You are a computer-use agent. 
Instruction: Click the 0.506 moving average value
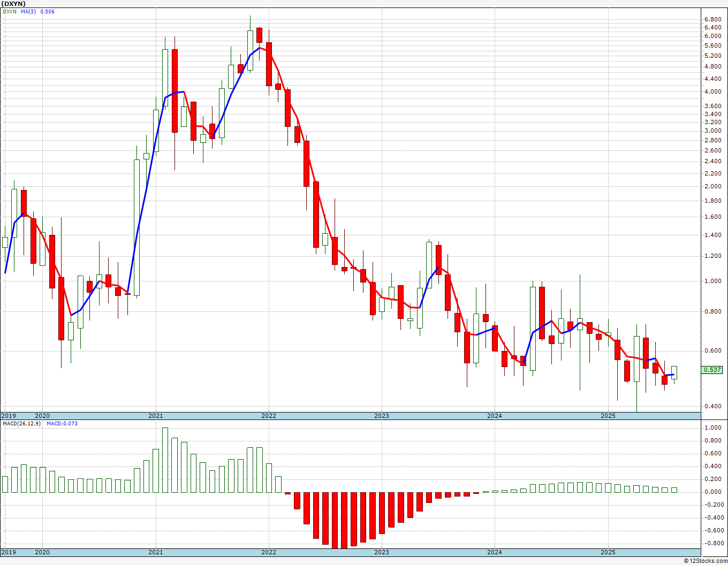[47, 12]
